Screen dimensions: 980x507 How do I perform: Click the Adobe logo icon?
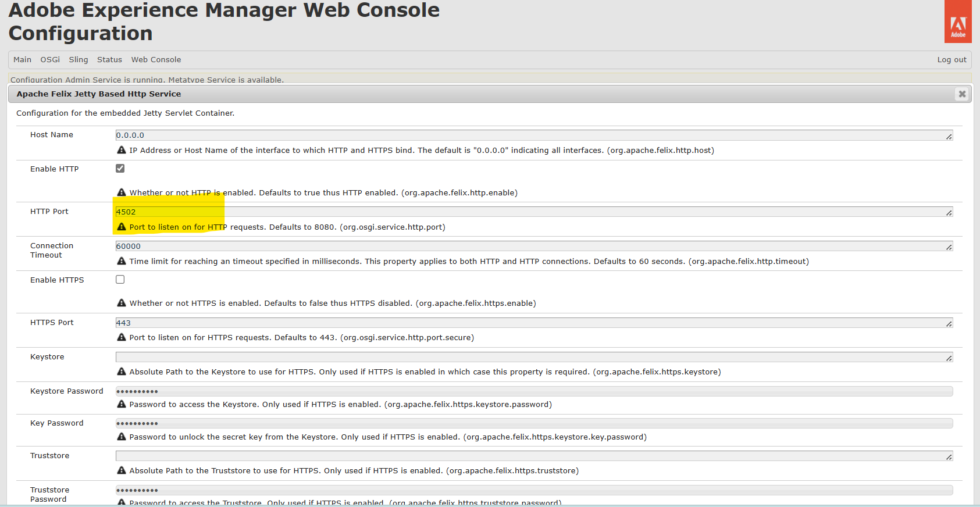[958, 22]
